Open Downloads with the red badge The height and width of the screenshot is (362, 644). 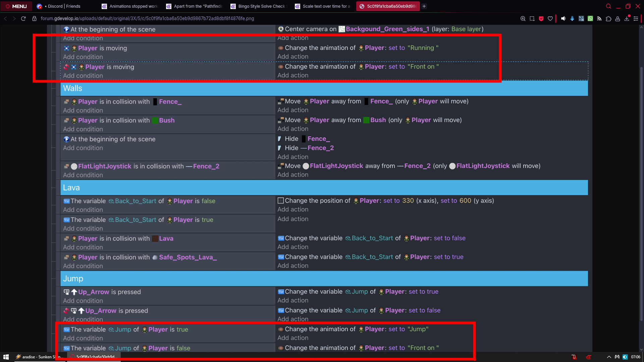pos(627,18)
